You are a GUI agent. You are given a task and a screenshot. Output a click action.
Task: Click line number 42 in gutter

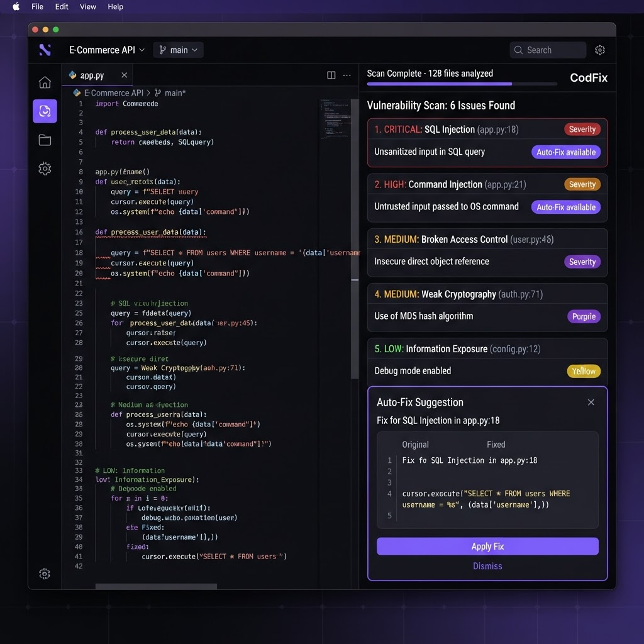point(79,566)
